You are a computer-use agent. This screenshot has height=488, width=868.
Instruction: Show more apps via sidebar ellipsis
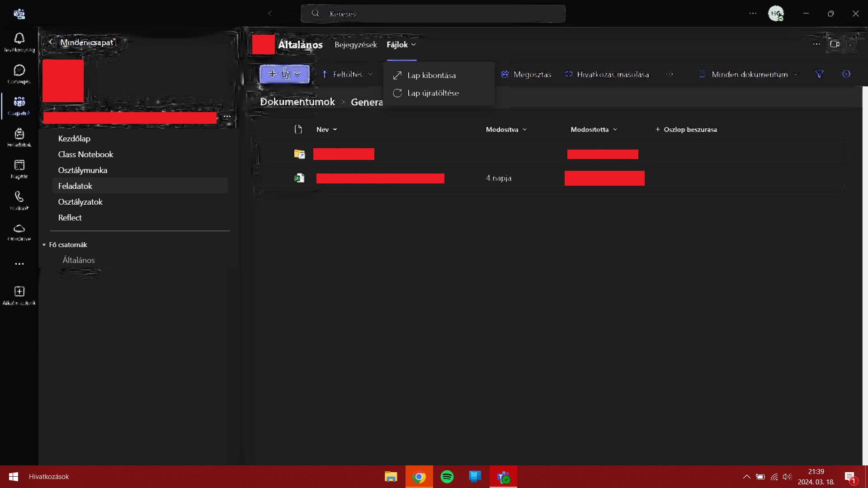click(x=19, y=264)
